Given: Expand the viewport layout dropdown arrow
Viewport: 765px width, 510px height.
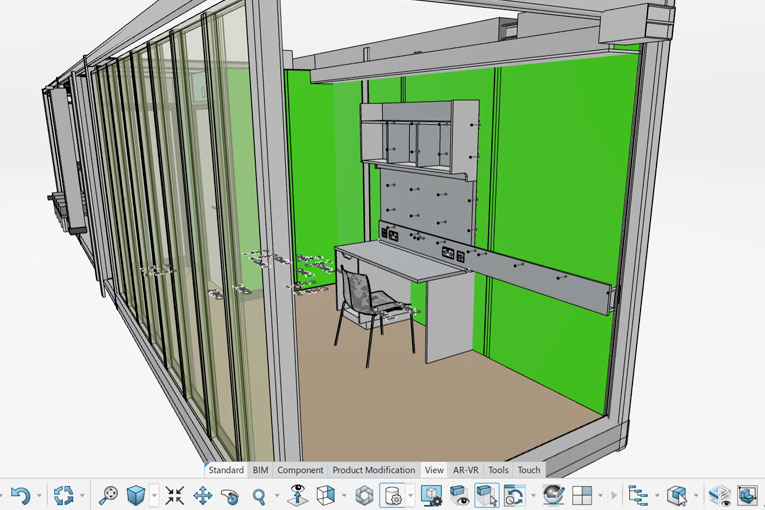Looking at the screenshot, I should (x=600, y=496).
